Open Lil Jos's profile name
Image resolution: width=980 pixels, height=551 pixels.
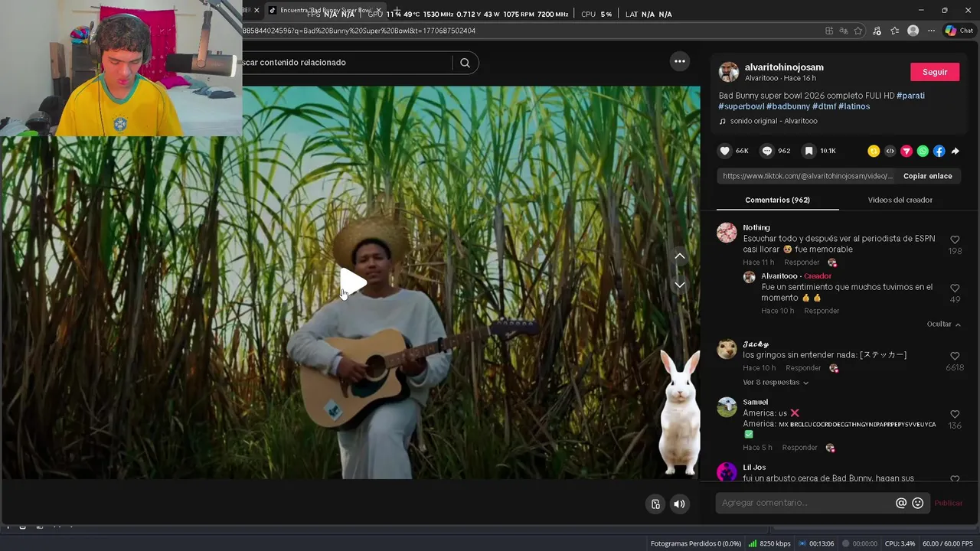click(754, 467)
